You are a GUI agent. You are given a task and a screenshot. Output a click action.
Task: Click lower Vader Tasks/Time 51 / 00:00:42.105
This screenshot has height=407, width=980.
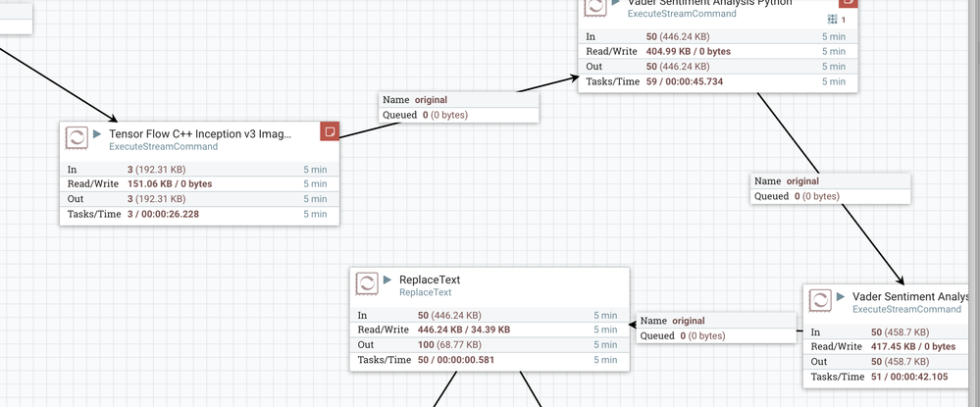(x=909, y=377)
